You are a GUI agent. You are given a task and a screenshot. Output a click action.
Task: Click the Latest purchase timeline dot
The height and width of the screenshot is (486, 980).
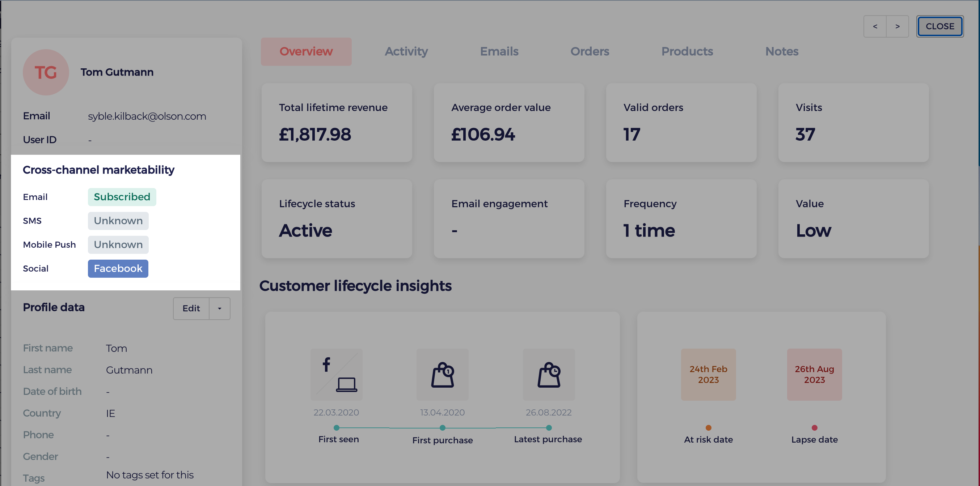click(549, 428)
